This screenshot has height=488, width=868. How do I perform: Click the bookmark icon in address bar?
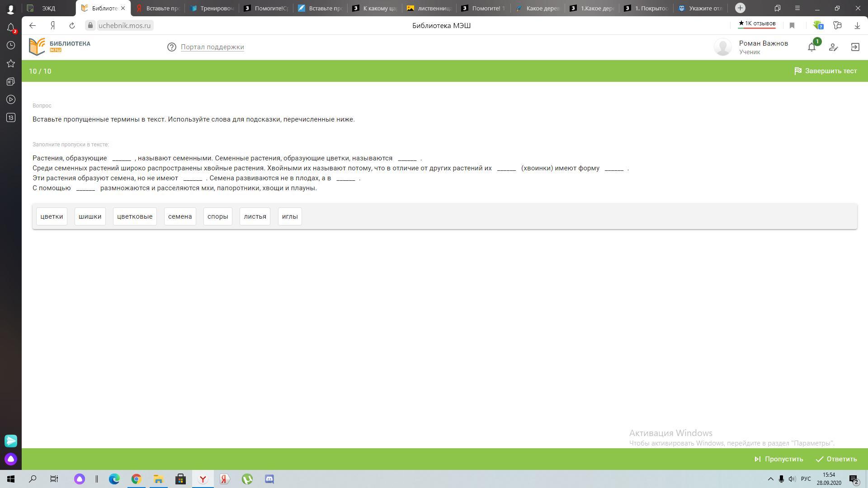pyautogui.click(x=792, y=26)
